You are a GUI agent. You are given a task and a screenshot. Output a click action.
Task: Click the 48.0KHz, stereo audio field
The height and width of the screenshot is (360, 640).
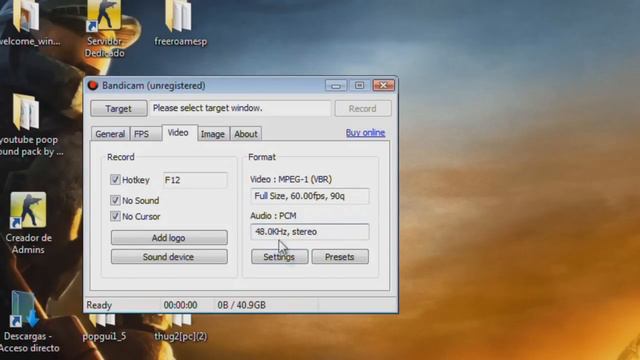coord(310,231)
